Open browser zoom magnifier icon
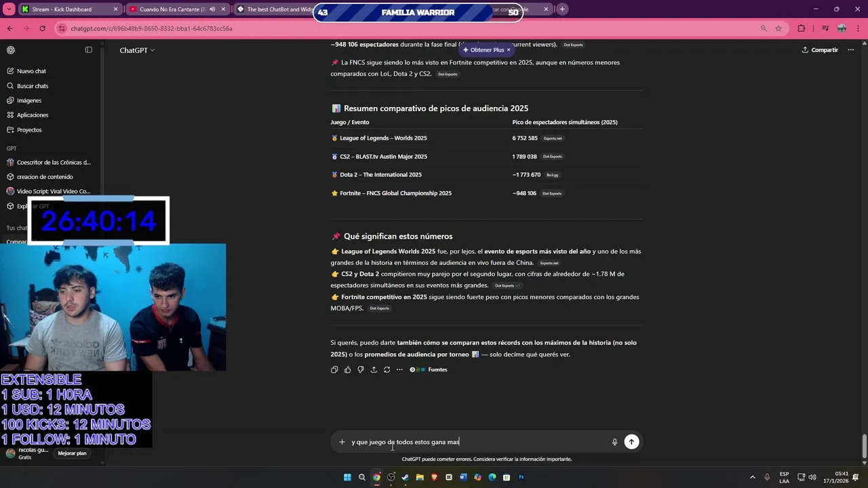This screenshot has height=488, width=868. click(764, 28)
